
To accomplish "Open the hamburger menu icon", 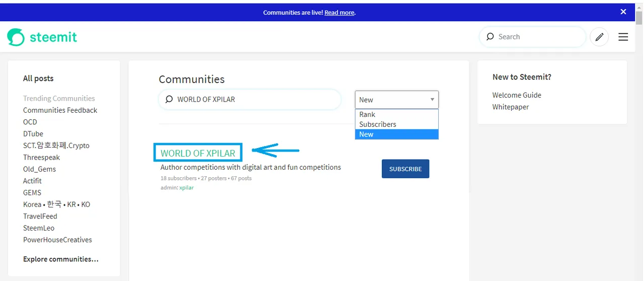I will (x=623, y=37).
